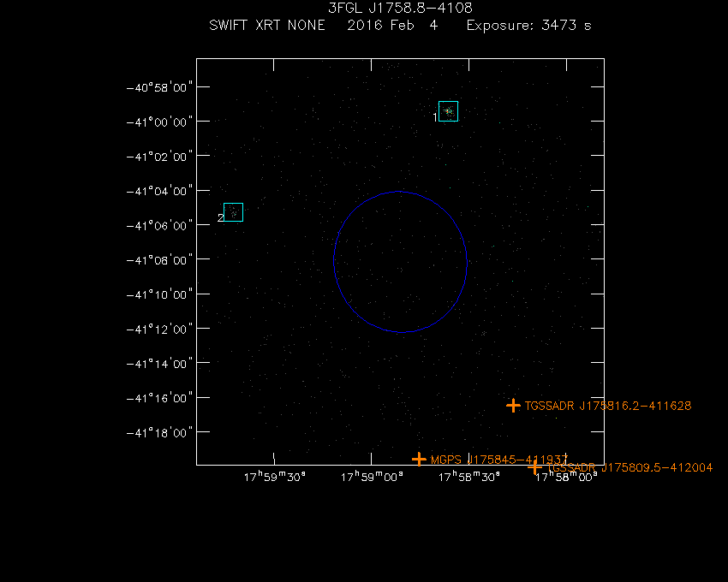Click the source number 1 label
Viewport: 728px width, 582px height.
pyautogui.click(x=435, y=117)
